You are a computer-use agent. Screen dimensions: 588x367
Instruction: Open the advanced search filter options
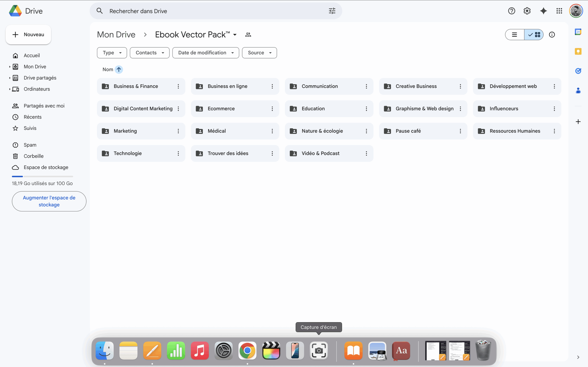(x=332, y=11)
